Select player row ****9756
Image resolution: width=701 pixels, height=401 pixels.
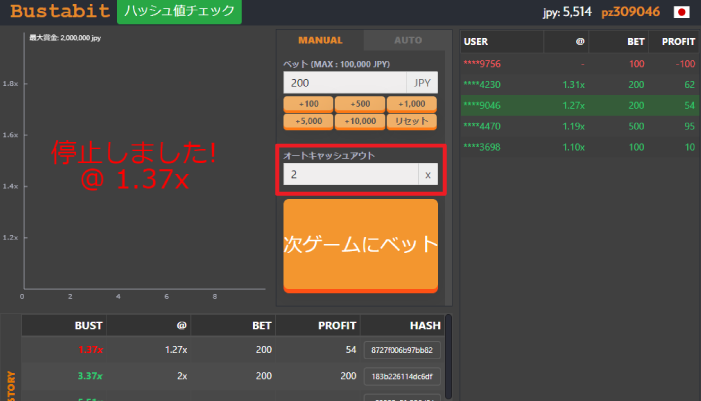pos(580,64)
